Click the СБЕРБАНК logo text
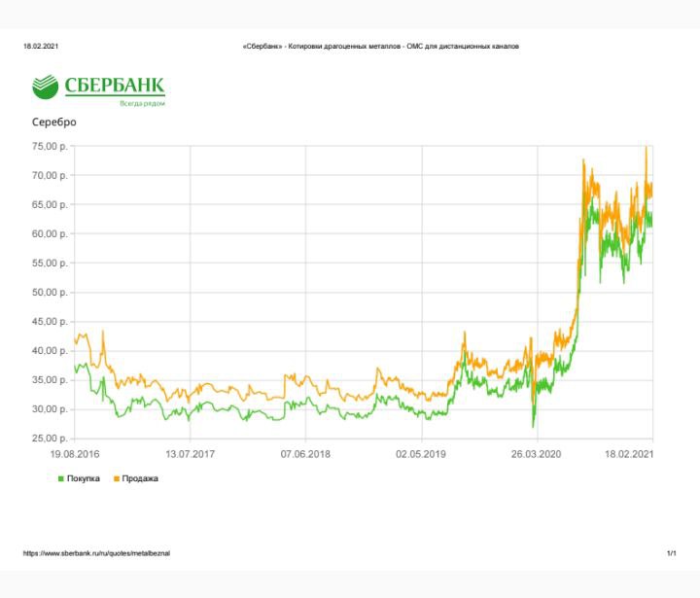Image resolution: width=700 pixels, height=598 pixels. click(x=115, y=86)
